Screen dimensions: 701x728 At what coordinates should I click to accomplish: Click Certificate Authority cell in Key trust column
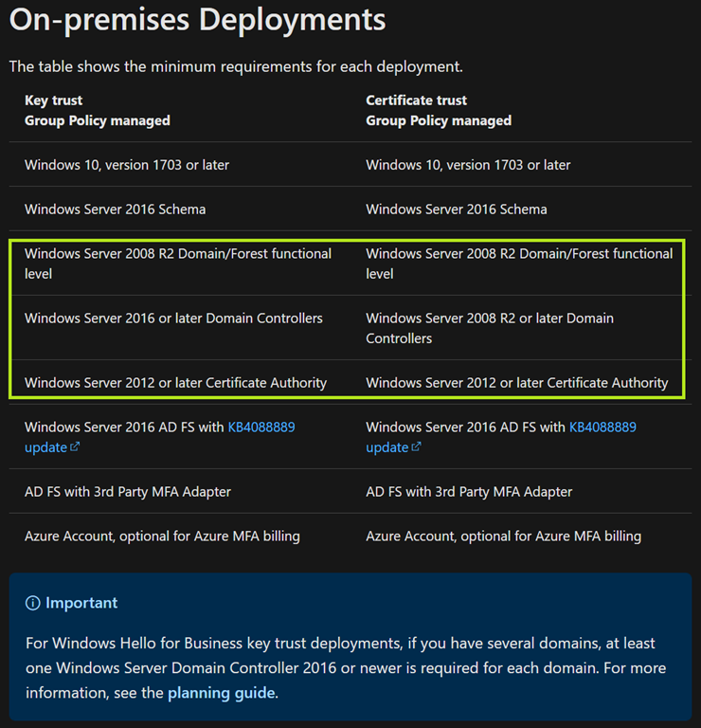click(x=175, y=383)
